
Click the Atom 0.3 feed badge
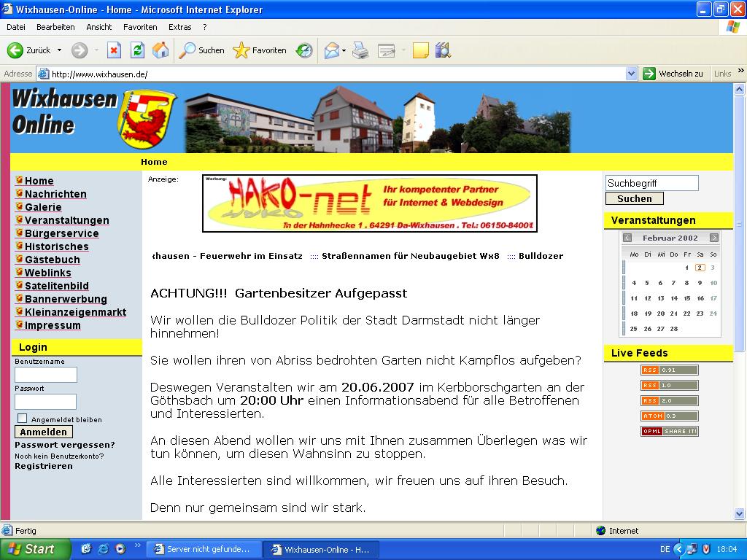point(670,416)
